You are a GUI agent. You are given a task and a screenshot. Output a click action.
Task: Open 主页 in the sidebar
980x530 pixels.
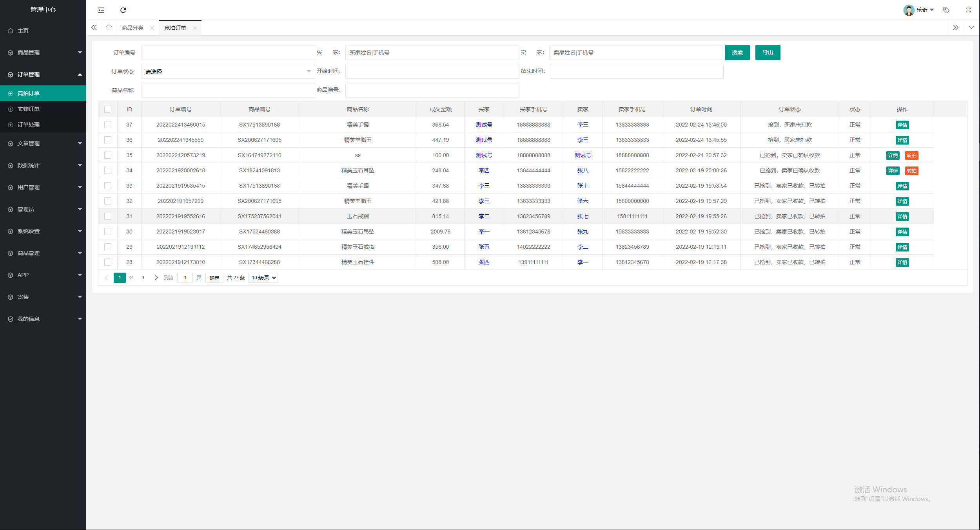click(x=43, y=31)
